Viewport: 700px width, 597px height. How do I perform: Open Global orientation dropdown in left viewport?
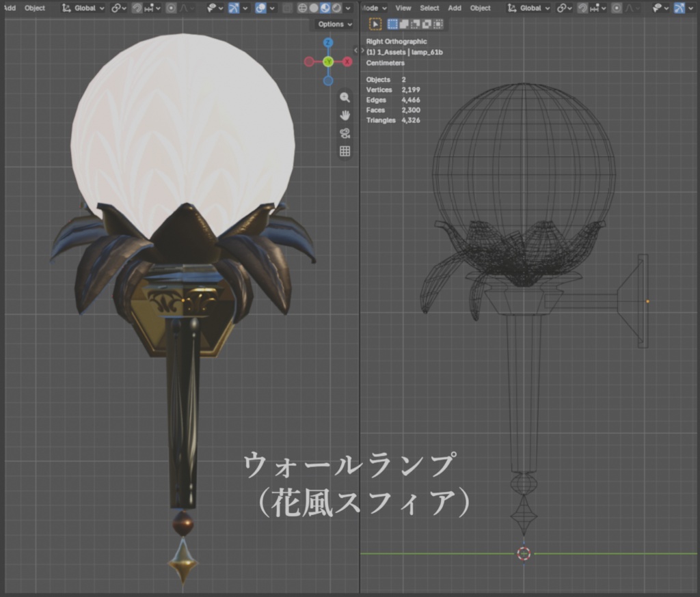tap(83, 8)
